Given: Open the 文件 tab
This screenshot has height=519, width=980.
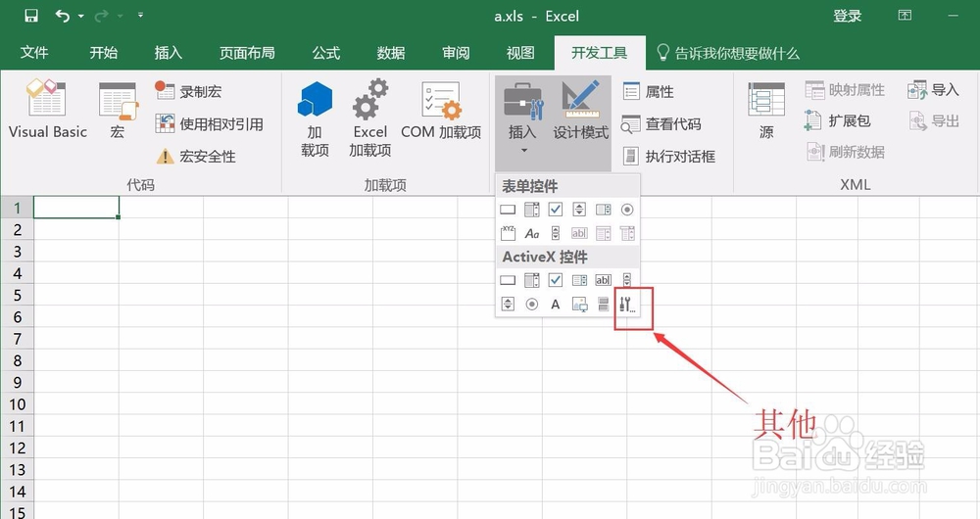Looking at the screenshot, I should pos(33,53).
